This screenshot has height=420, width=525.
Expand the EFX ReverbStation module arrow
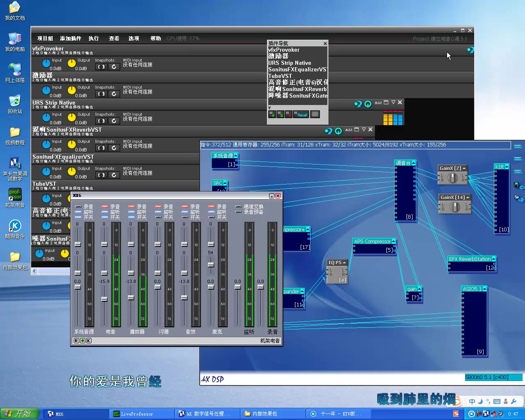pos(493,259)
